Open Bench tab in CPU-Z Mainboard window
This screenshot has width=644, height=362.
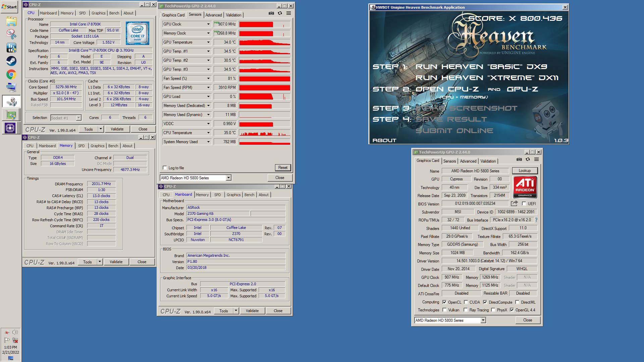coord(249,195)
